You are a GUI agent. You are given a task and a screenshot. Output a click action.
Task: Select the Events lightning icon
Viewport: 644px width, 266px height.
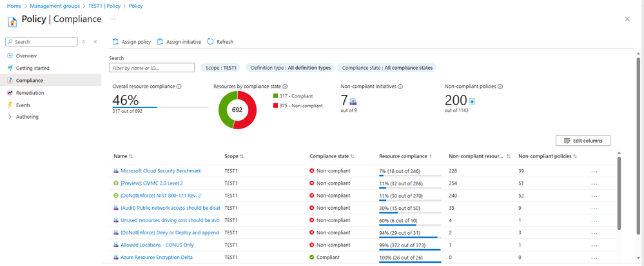tap(10, 105)
